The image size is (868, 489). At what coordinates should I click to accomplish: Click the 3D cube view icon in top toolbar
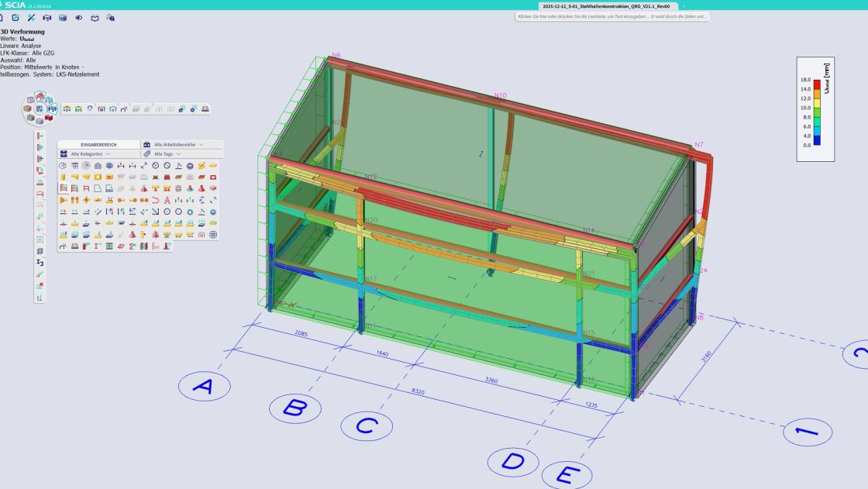[x=64, y=17]
